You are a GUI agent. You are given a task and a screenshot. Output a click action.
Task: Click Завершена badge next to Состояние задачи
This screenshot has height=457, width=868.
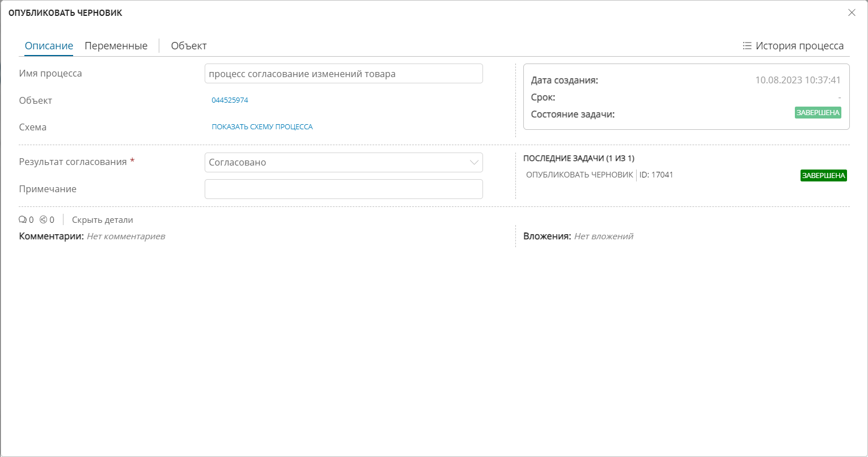pyautogui.click(x=818, y=113)
